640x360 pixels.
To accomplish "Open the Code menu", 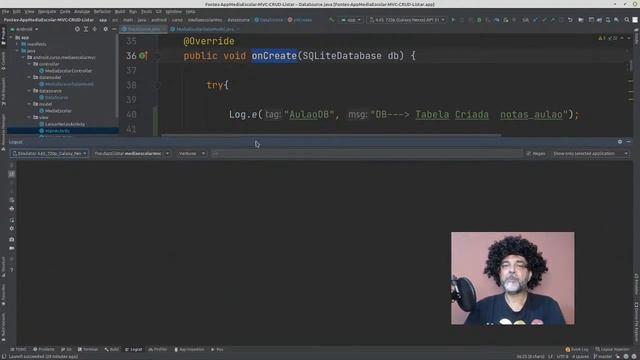I will [x=65, y=11].
